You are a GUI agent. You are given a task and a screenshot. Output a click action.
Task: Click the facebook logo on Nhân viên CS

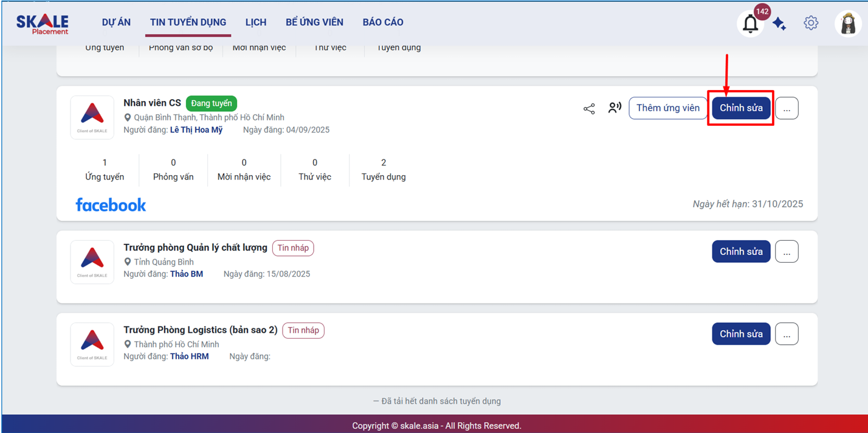click(x=111, y=205)
